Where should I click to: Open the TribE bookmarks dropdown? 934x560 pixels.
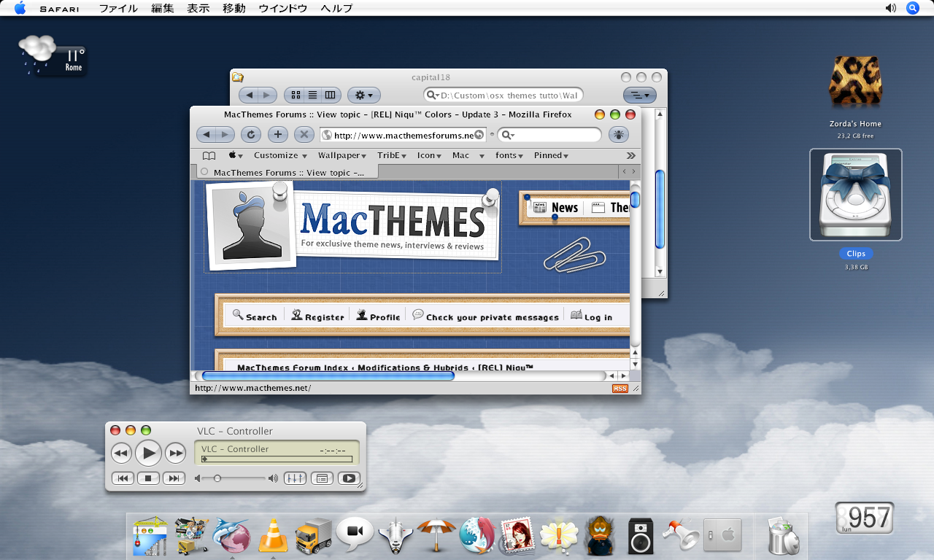pyautogui.click(x=392, y=155)
